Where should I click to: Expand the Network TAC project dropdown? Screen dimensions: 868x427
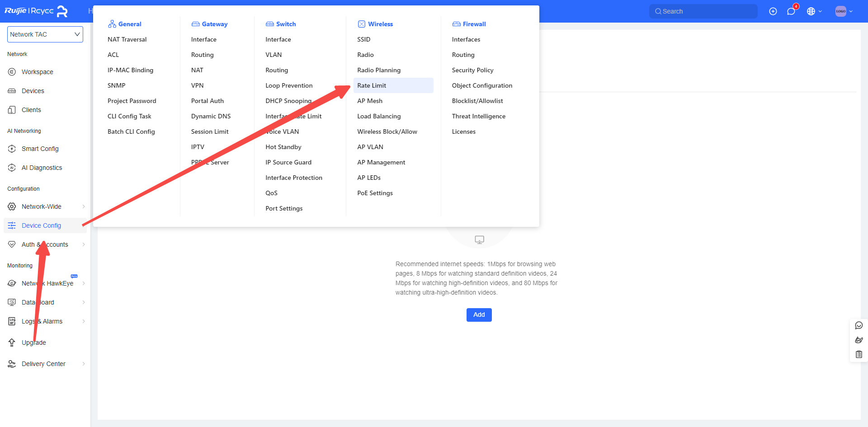[x=45, y=34]
